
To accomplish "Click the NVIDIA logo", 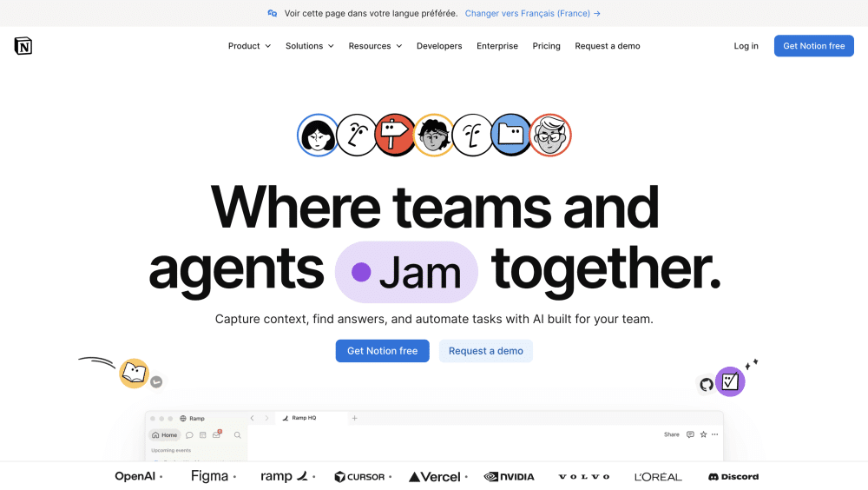I will [x=510, y=477].
